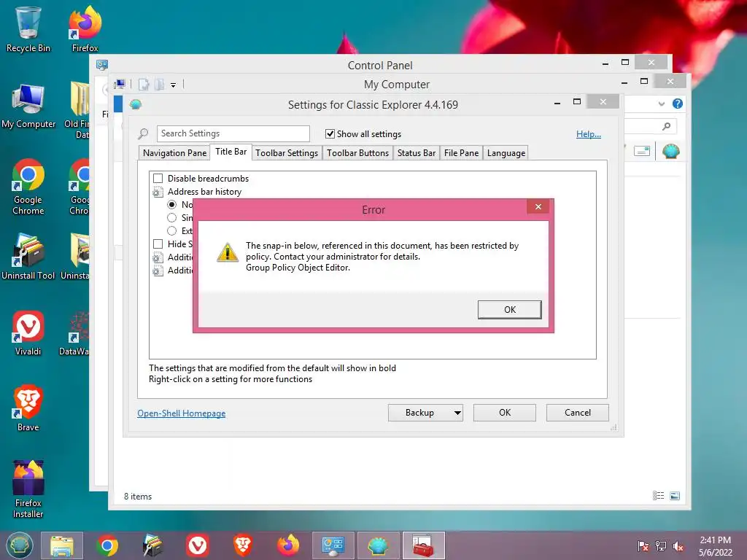This screenshot has height=560, width=747.
Task: Open the Backup dropdown button
Action: 425,413
